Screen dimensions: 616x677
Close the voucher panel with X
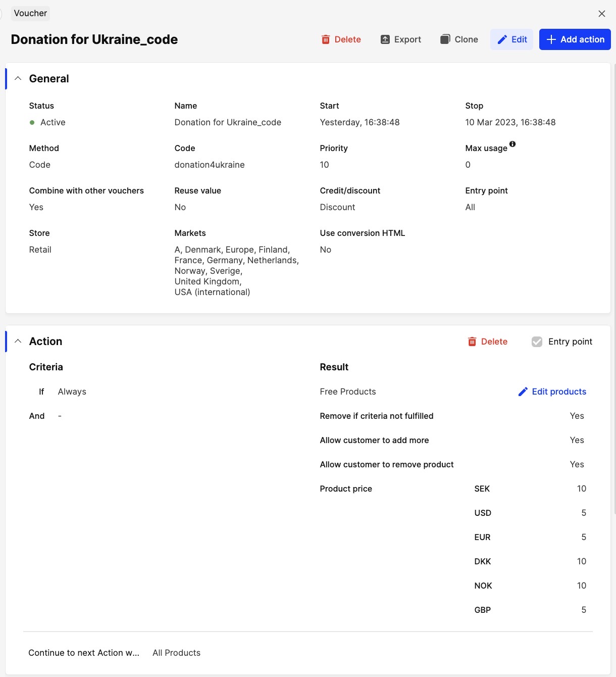pyautogui.click(x=601, y=14)
